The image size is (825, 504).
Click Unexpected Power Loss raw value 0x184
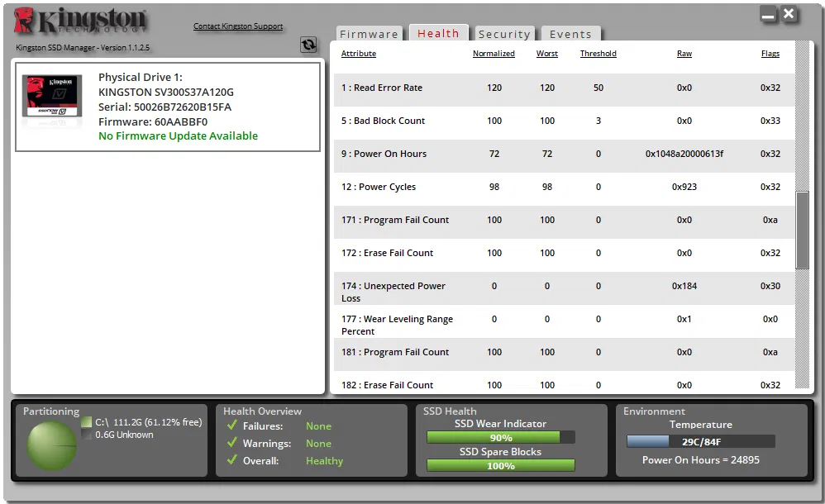pos(684,286)
